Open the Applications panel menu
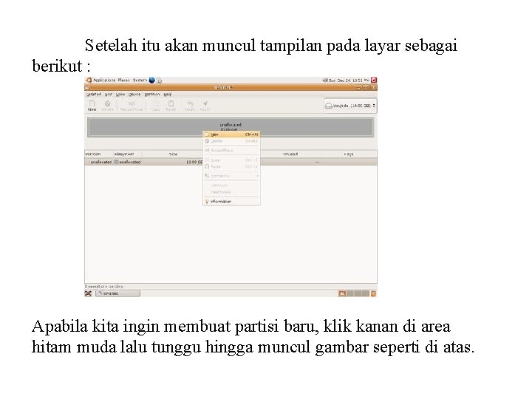Viewport: 532px width, 399px height. [x=104, y=80]
